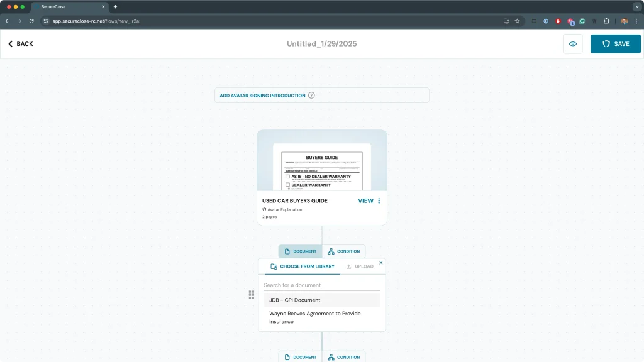Go back using the BACK arrow
Viewport: 644px width, 362px height.
pos(20,44)
